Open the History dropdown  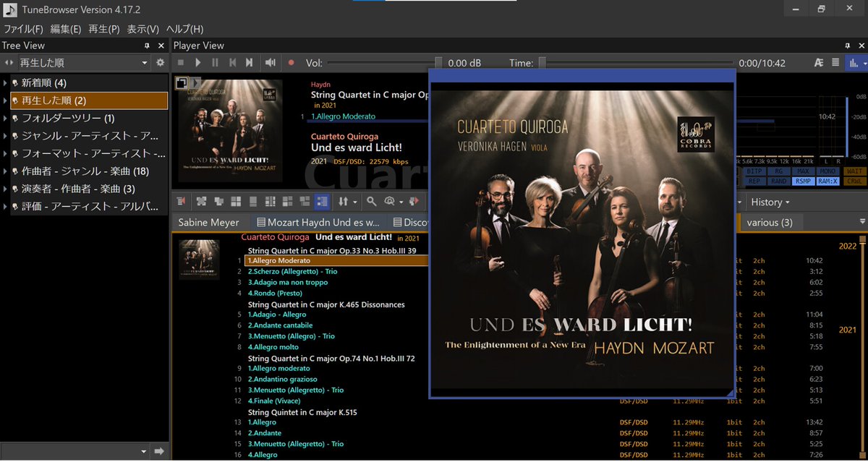point(770,202)
